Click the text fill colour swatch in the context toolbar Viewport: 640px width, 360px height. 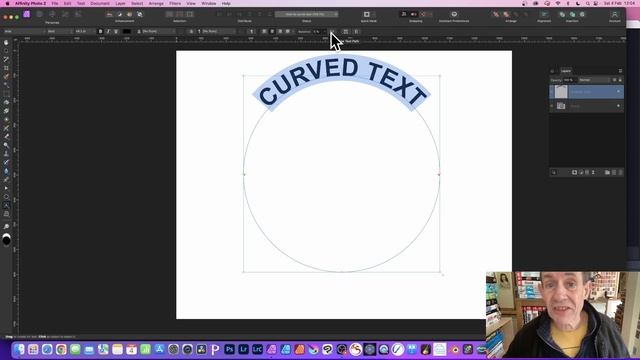[x=127, y=31]
